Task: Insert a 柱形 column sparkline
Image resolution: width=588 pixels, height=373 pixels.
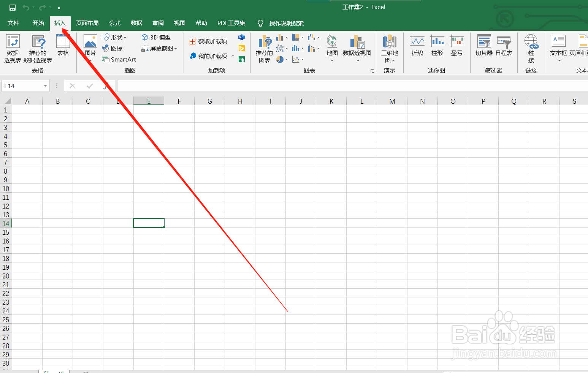Action: 437,46
